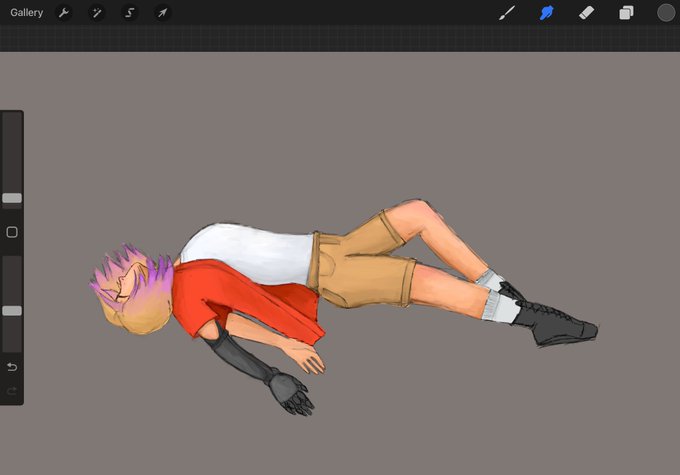Redo the last undone stroke
The height and width of the screenshot is (475, 680).
pyautogui.click(x=12, y=391)
